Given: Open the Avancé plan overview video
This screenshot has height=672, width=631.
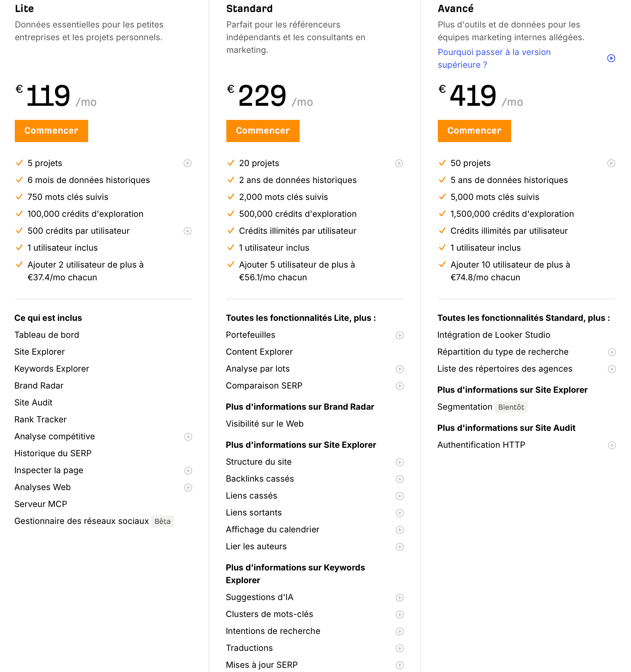Looking at the screenshot, I should (x=611, y=59).
